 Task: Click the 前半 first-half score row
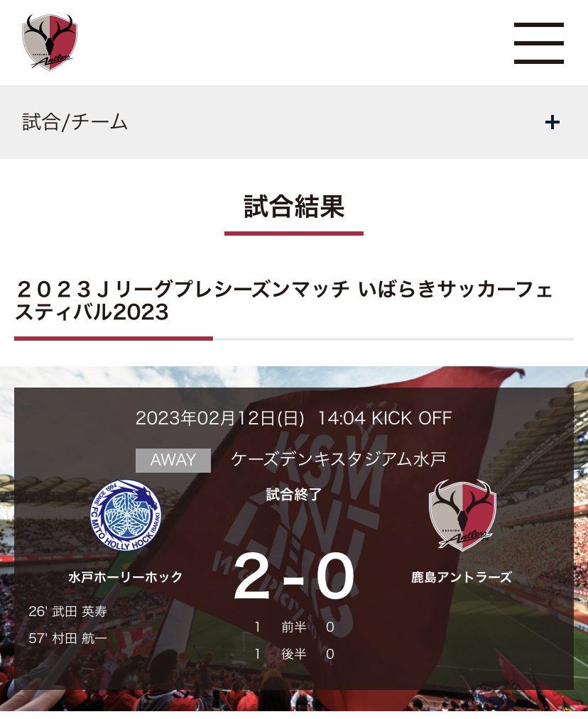tap(294, 627)
